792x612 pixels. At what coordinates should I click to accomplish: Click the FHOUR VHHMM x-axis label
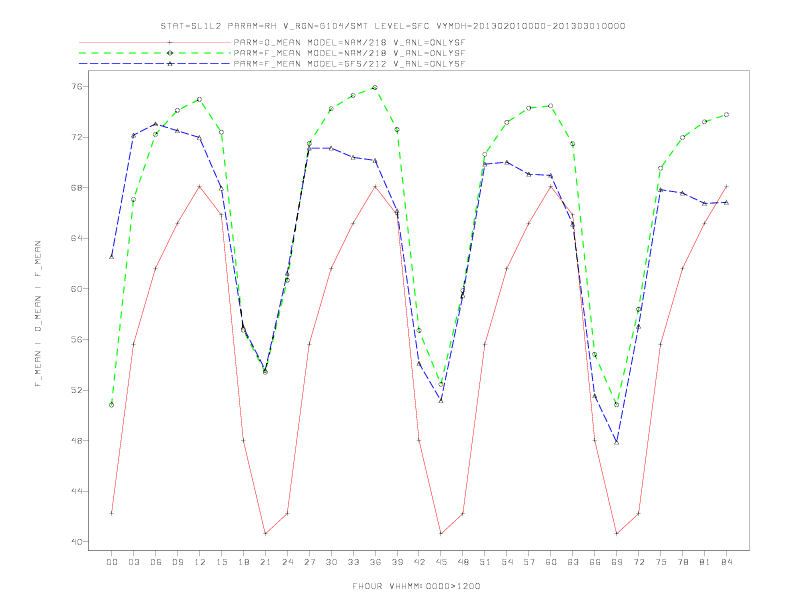pyautogui.click(x=416, y=586)
